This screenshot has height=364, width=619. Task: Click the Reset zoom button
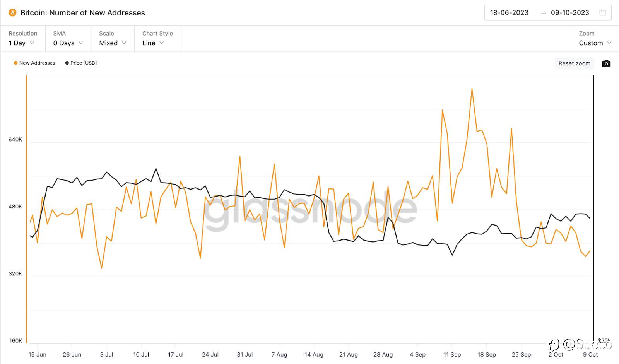(574, 63)
